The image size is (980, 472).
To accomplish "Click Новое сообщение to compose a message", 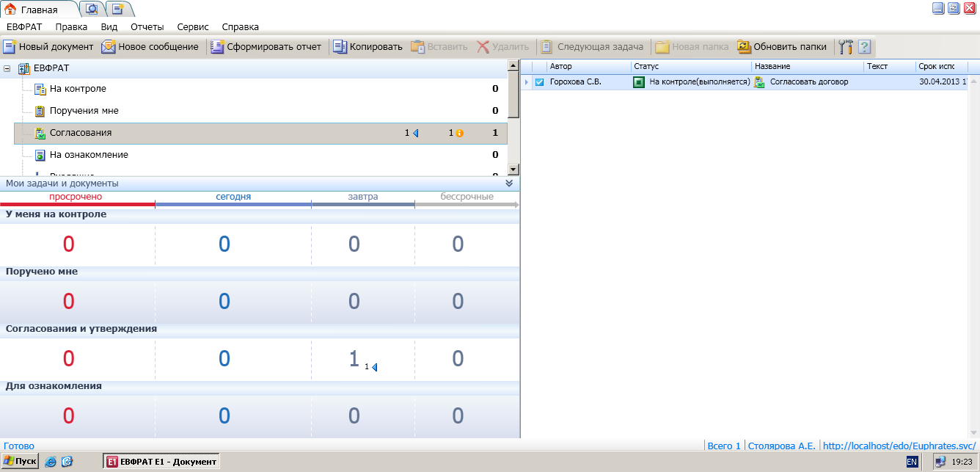I will point(150,47).
